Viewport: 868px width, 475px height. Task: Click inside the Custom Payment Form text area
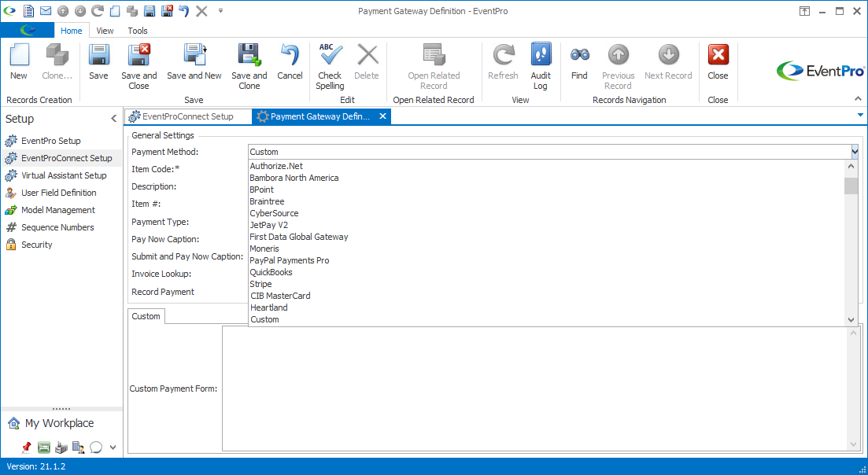(535, 388)
